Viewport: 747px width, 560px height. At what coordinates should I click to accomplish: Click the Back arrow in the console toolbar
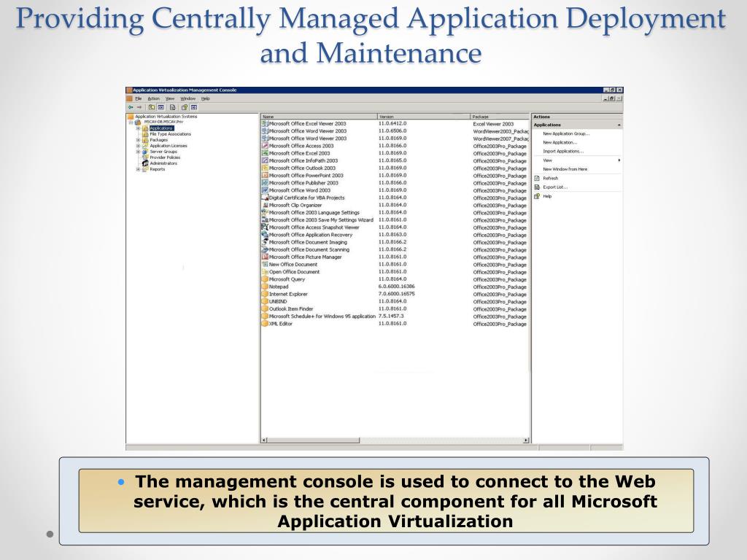(131, 108)
